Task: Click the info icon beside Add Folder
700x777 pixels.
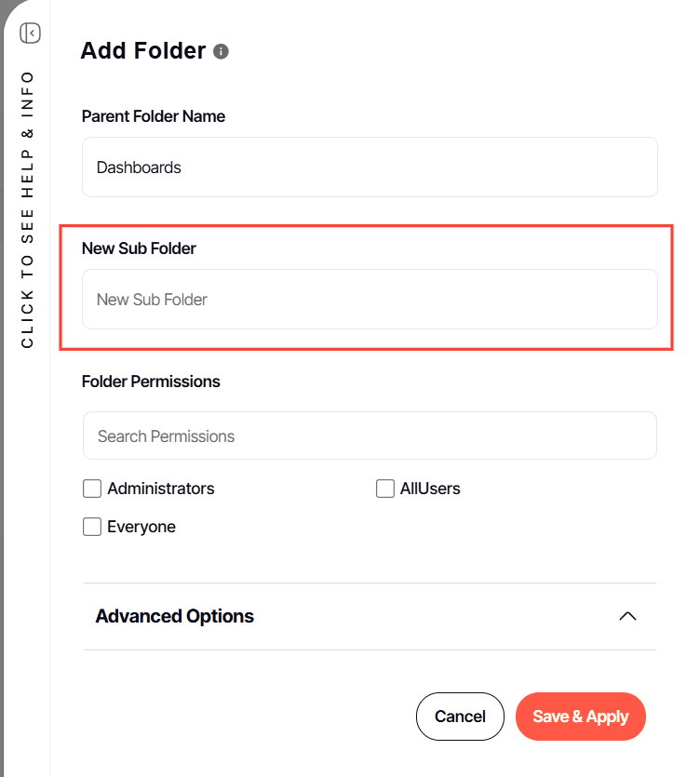Action: point(221,51)
